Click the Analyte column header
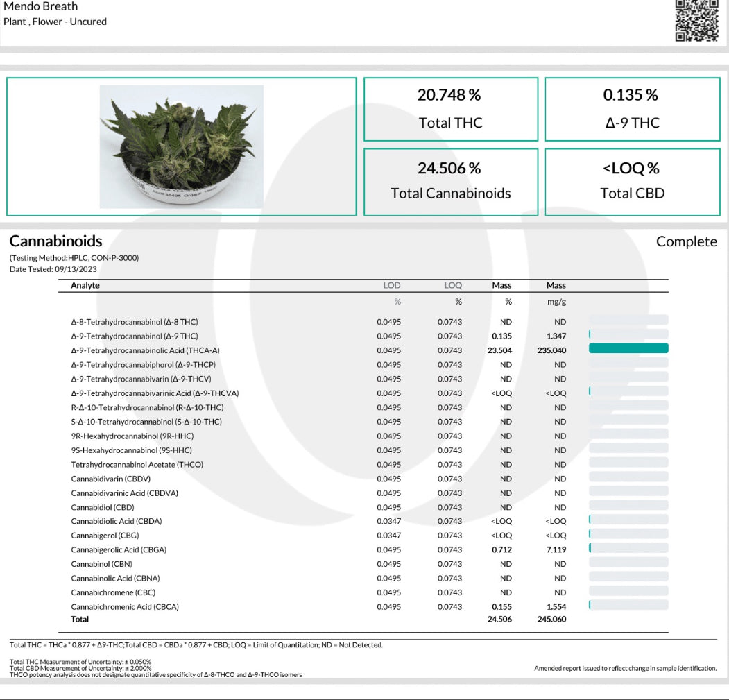Screen dimensions: 729x700 (85, 285)
